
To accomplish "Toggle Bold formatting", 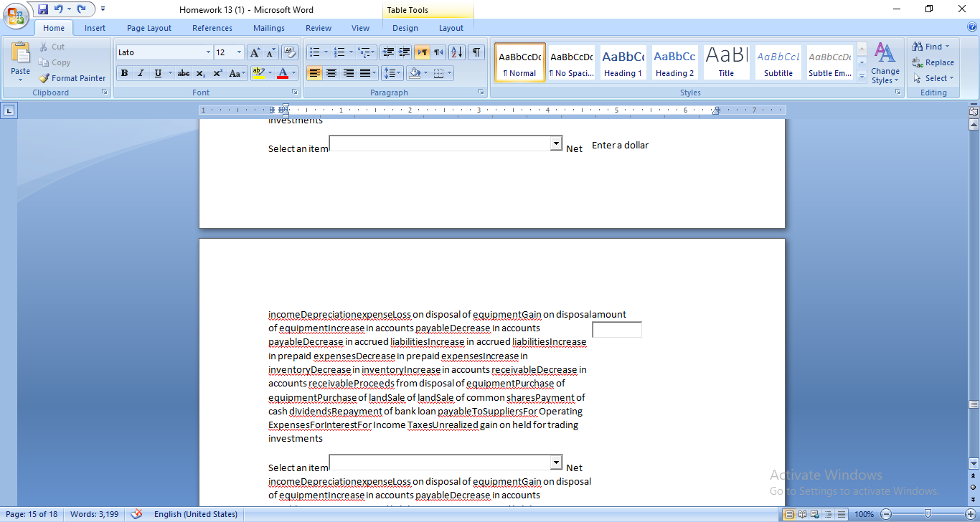I will click(x=124, y=73).
